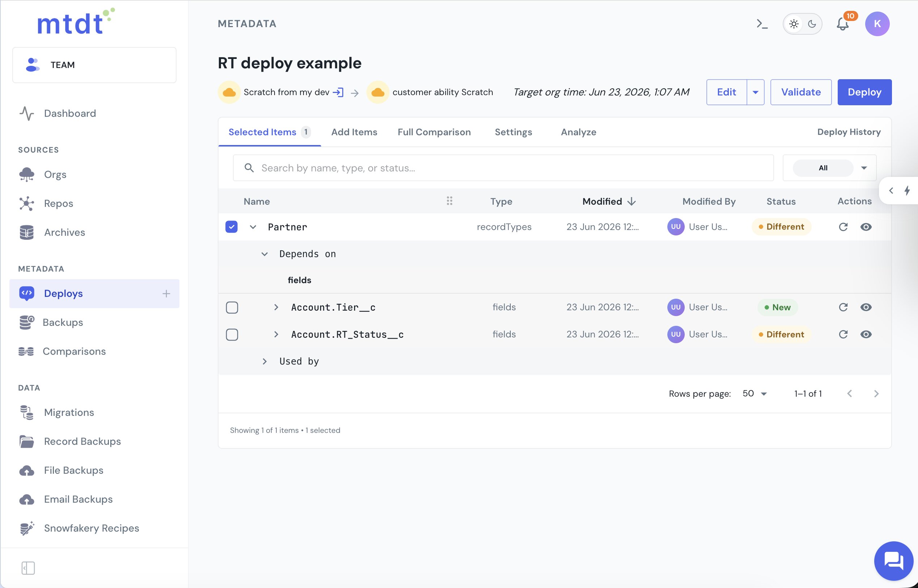The height and width of the screenshot is (588, 918).
Task: Click Scratch from my dev cloud icon
Action: (x=229, y=92)
